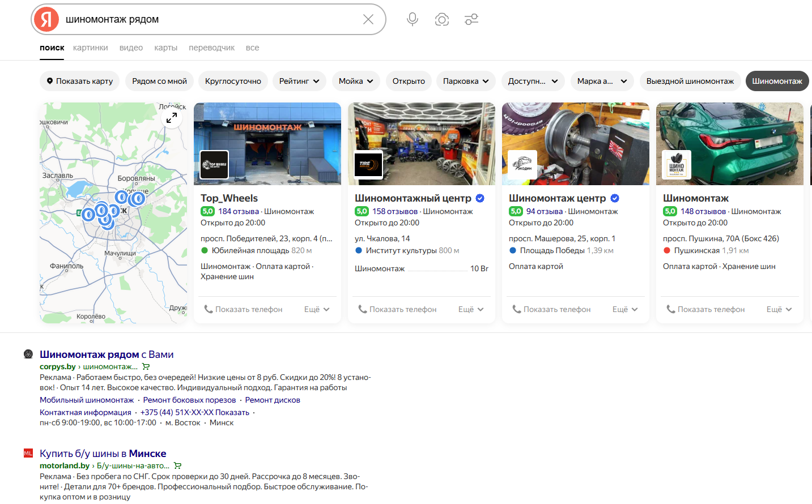
Task: Open 148 отзывов reviews link
Action: pos(703,211)
